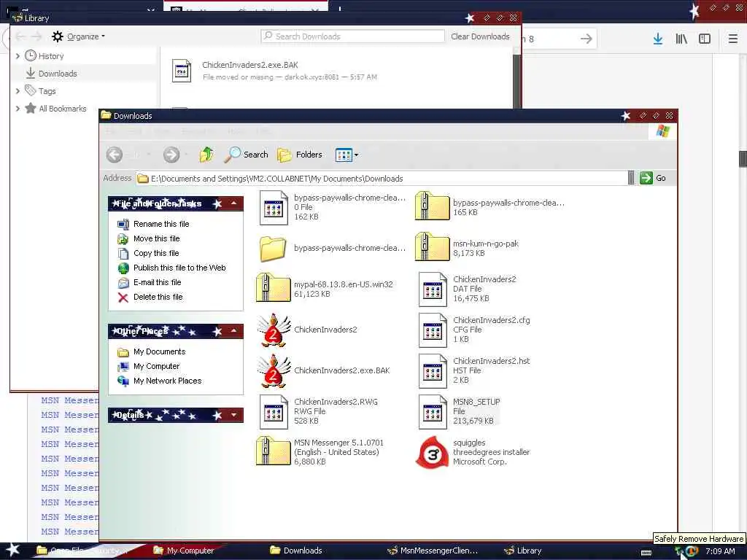Go up one folder level
The width and height of the screenshot is (747, 560).
click(206, 155)
